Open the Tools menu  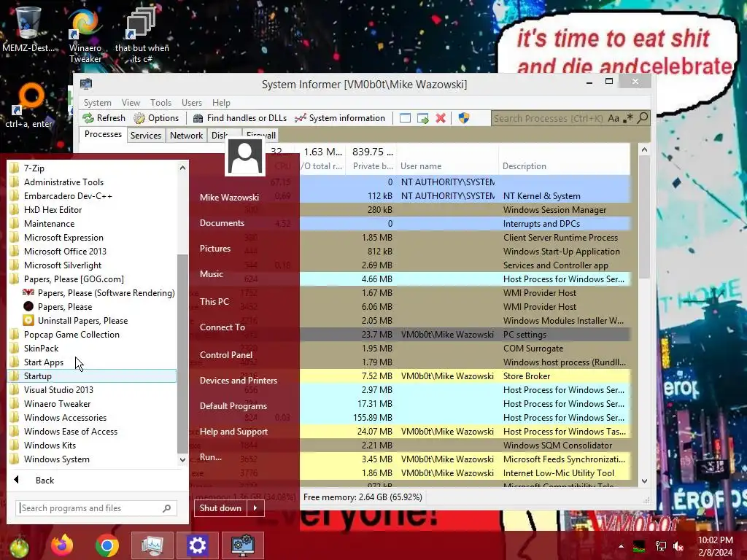pyautogui.click(x=160, y=102)
